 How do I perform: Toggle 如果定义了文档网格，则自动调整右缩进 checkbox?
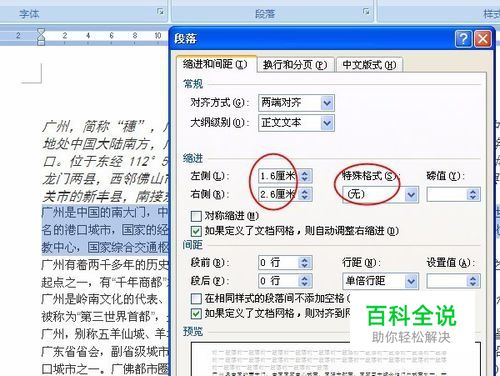pos(196,231)
